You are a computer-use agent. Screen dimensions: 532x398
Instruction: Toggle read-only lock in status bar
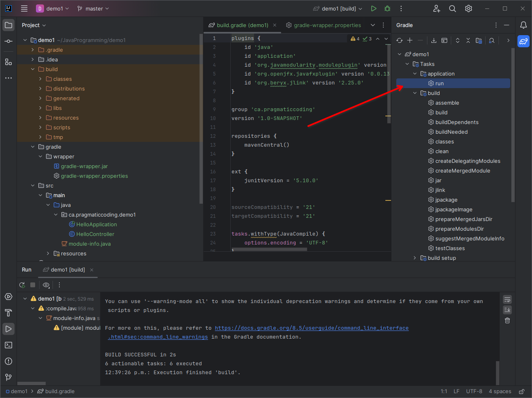522,392
